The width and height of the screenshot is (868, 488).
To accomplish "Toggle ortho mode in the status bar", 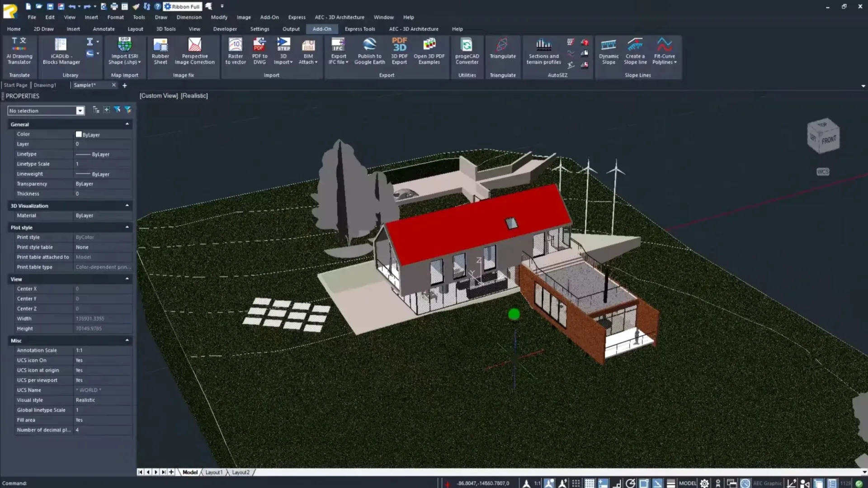I will 616,483.
